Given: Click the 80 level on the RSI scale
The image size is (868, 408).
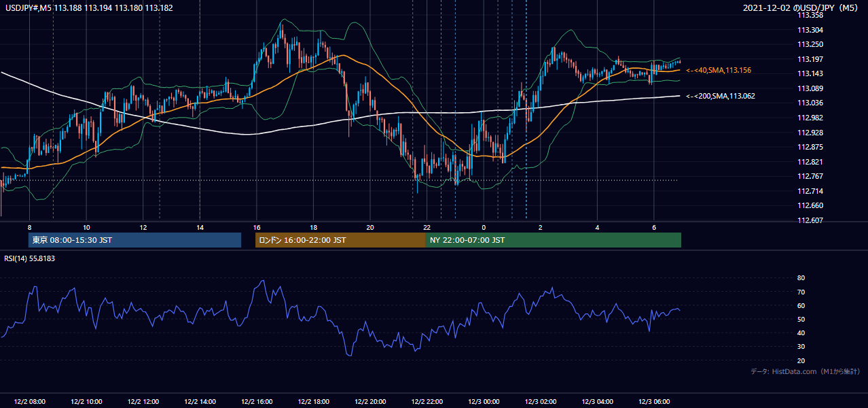Looking at the screenshot, I should (x=801, y=278).
